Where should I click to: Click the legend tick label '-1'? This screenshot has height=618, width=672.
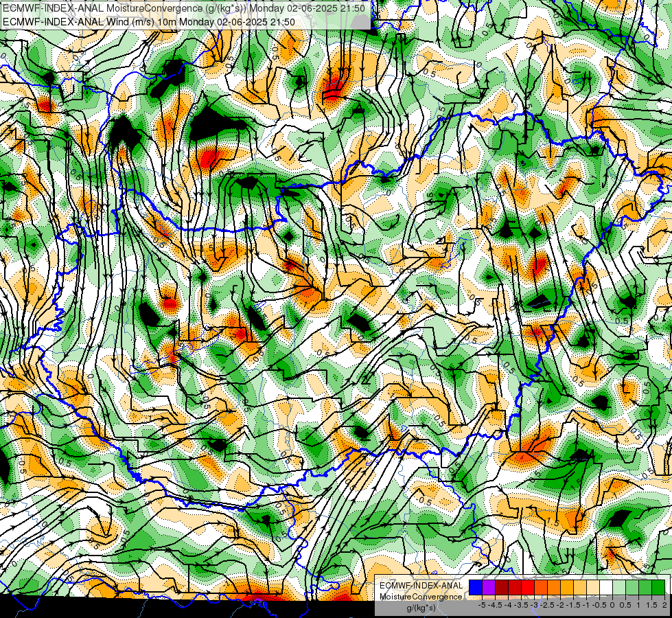click(x=587, y=605)
